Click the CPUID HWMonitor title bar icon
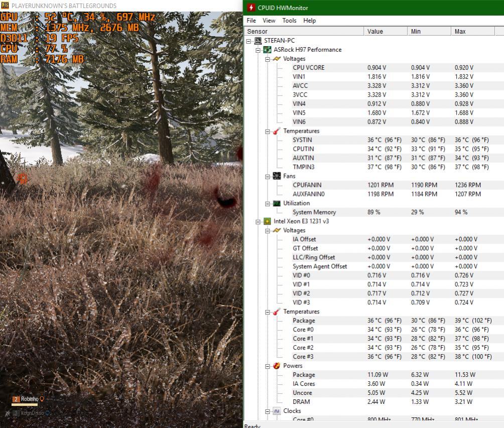The height and width of the screenshot is (428, 504). [x=251, y=8]
